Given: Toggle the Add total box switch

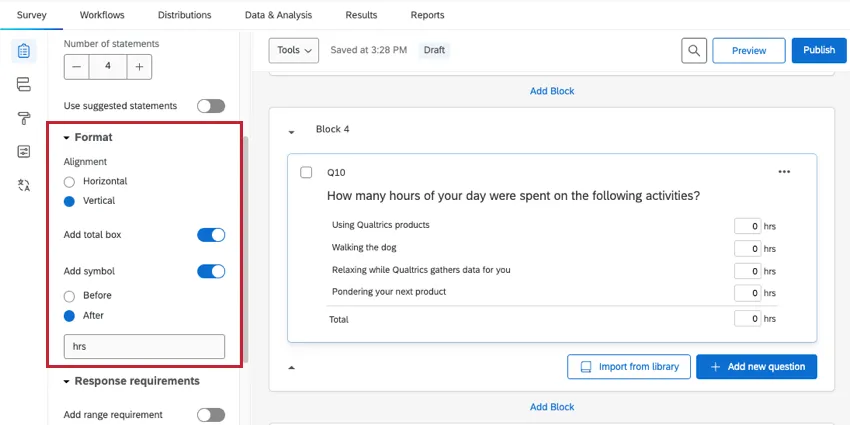Looking at the screenshot, I should tap(210, 235).
